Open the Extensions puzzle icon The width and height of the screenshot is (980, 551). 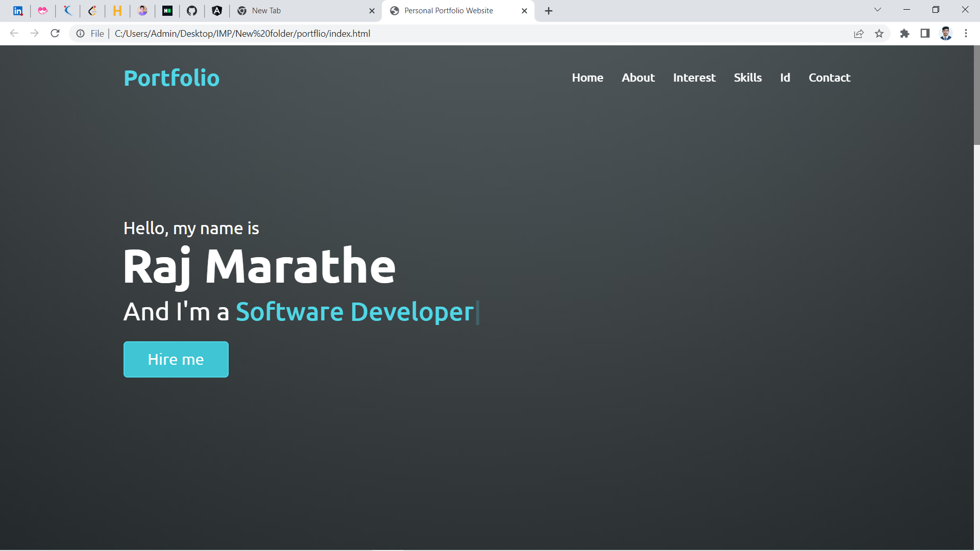pos(904,34)
